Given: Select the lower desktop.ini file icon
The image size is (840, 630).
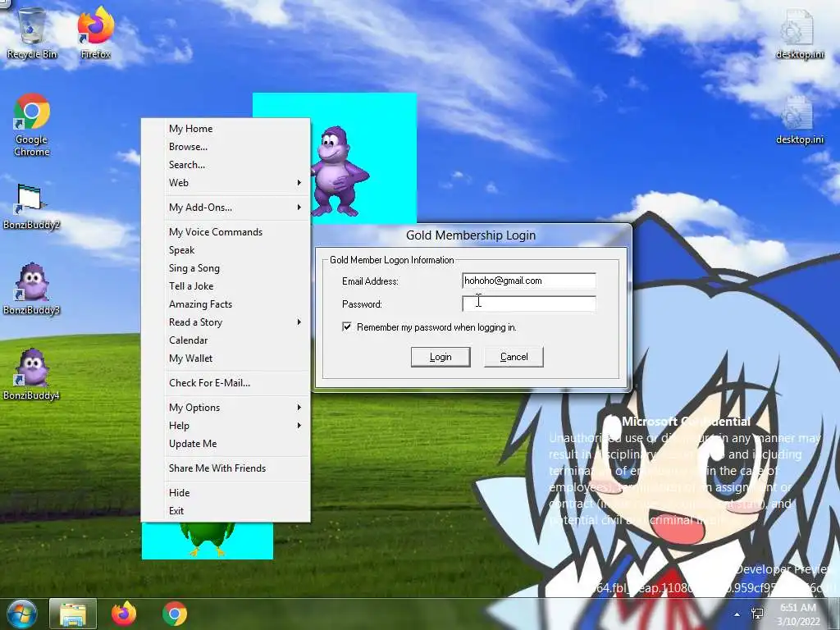Looking at the screenshot, I should pos(799,120).
